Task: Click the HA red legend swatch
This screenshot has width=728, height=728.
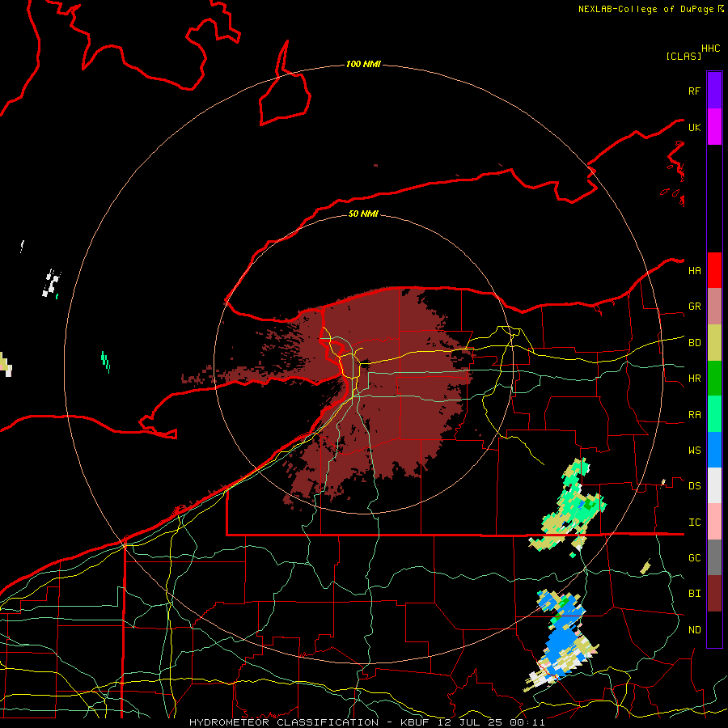Action: click(x=714, y=270)
